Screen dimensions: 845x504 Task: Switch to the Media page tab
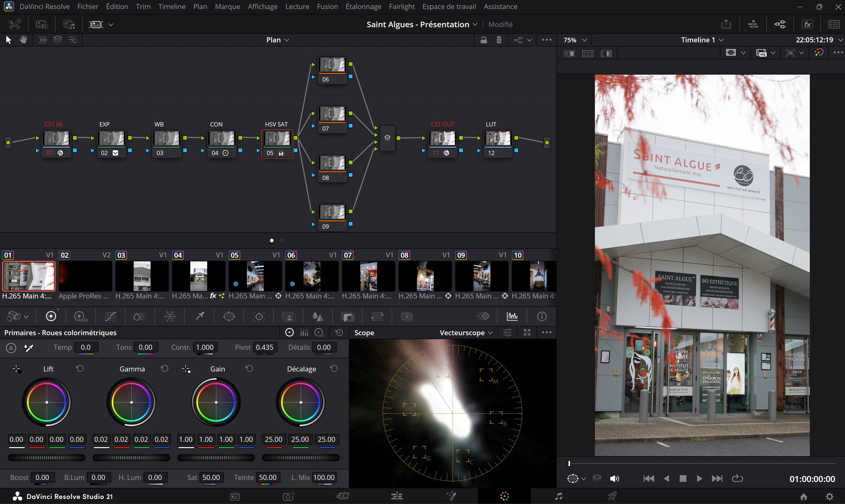coord(235,497)
